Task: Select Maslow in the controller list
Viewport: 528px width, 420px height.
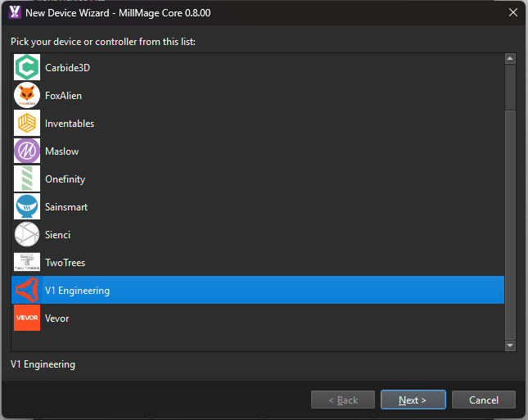Action: coord(61,151)
